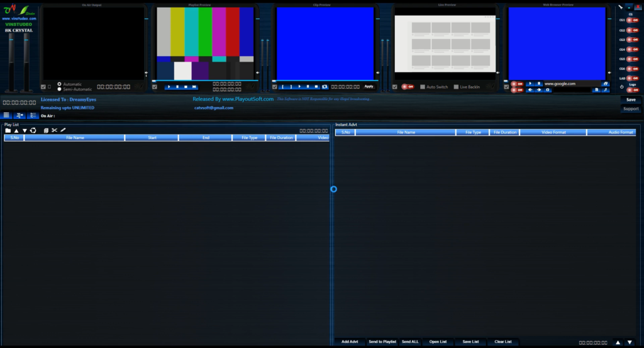Click the scissors cut icon in Play List
This screenshot has width=644, height=348.
(55, 130)
